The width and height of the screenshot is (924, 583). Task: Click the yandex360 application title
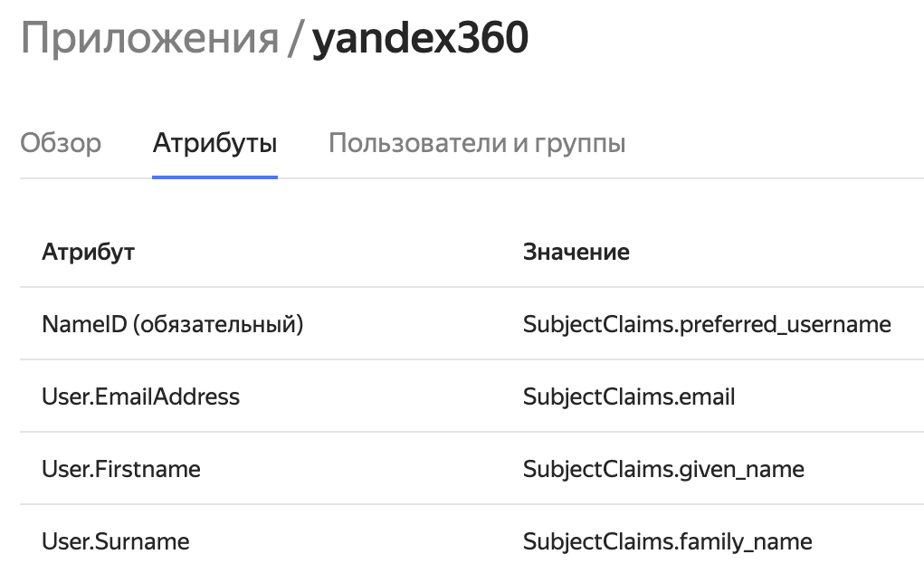click(420, 41)
